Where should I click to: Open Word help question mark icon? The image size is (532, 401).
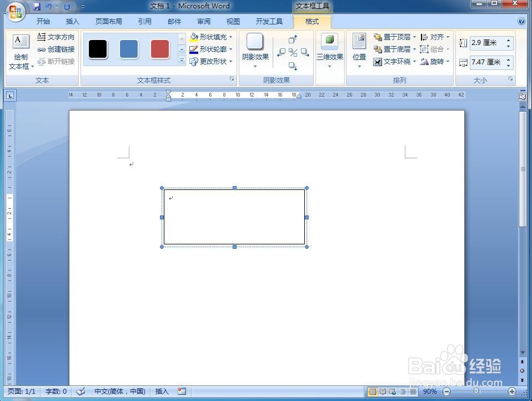[x=521, y=21]
